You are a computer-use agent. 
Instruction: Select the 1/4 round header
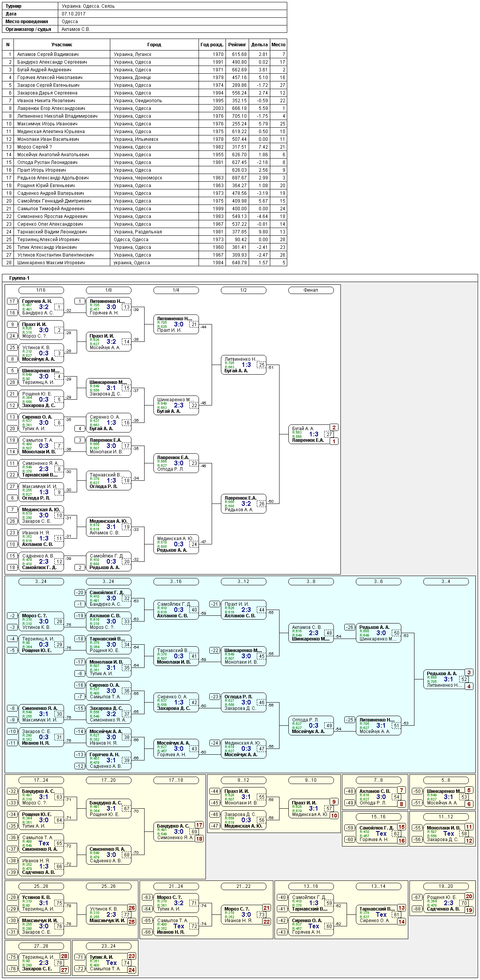(176, 290)
